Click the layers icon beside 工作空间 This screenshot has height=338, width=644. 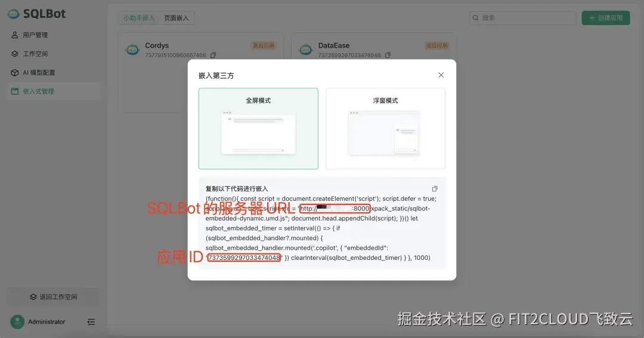pos(15,54)
